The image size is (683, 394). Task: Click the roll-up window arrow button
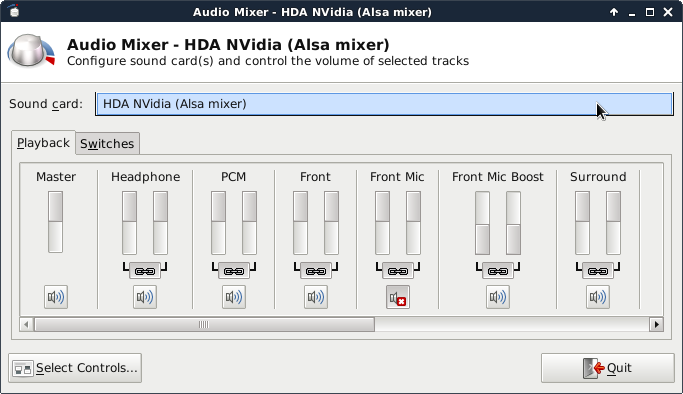click(x=614, y=12)
